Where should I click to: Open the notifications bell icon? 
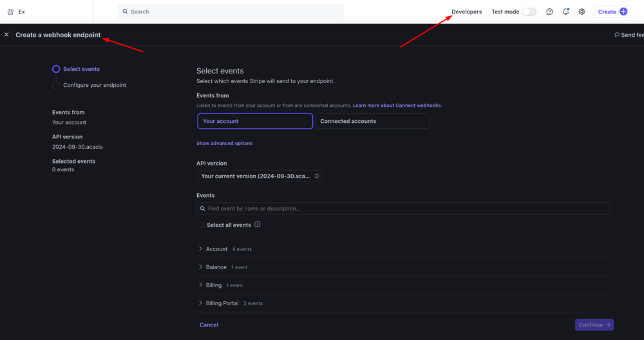tap(565, 12)
